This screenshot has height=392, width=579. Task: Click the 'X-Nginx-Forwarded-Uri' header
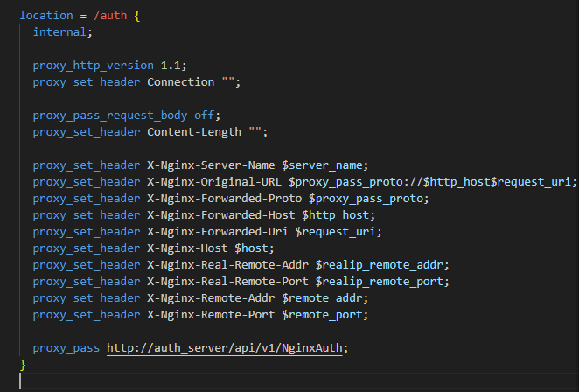218,232
